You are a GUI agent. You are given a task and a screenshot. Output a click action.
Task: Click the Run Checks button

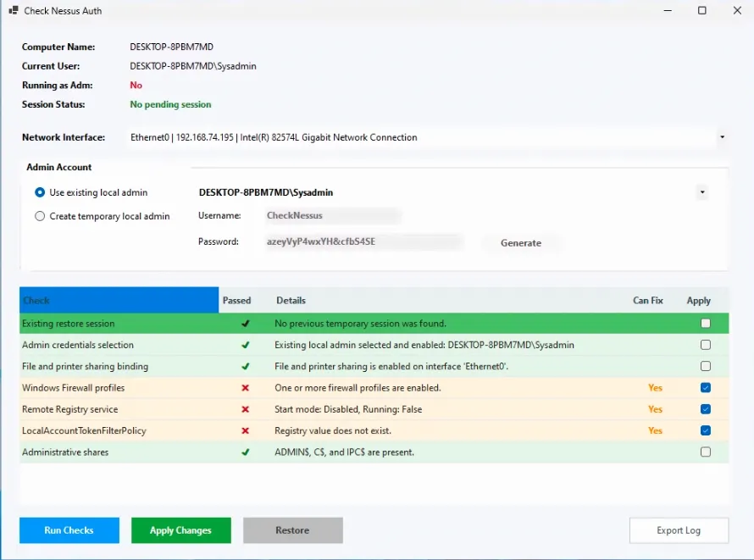point(69,530)
